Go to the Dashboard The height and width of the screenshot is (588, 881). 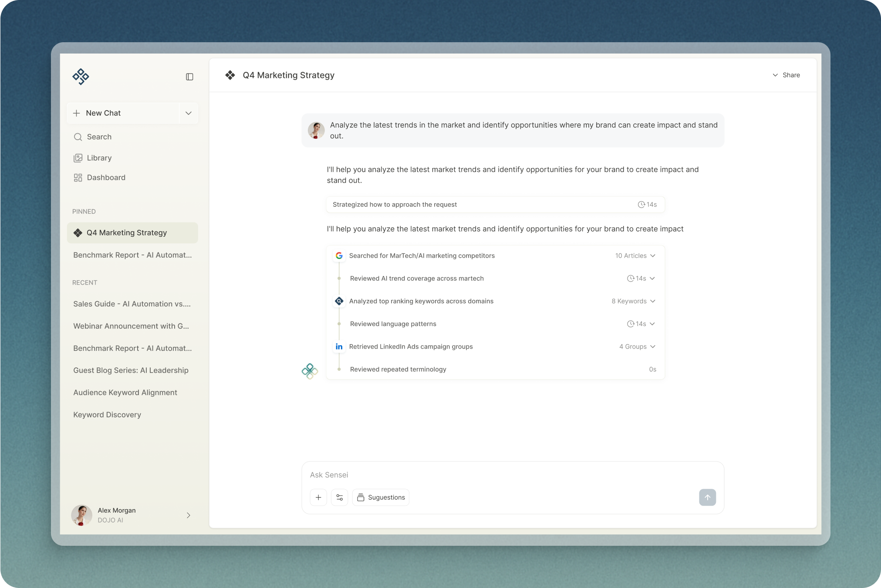point(106,178)
